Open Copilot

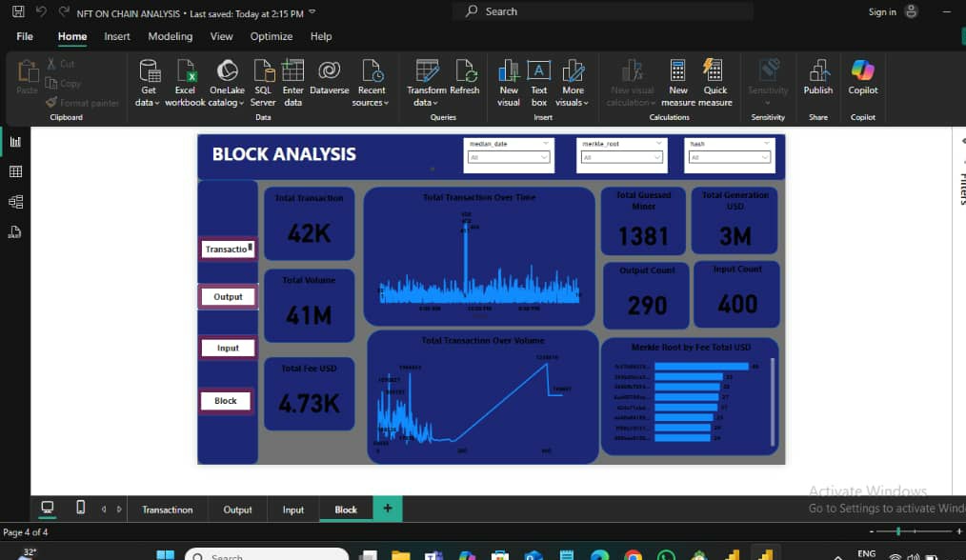pos(862,78)
